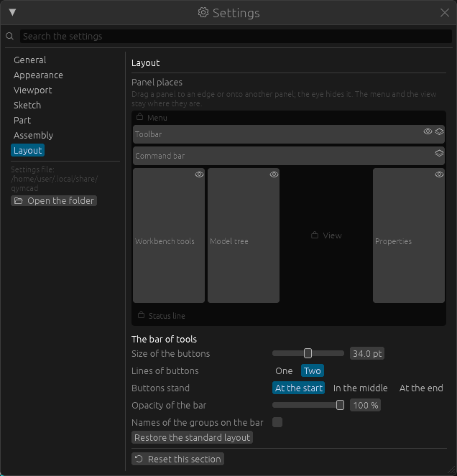
Task: Click Reset this section button
Action: tap(177, 459)
